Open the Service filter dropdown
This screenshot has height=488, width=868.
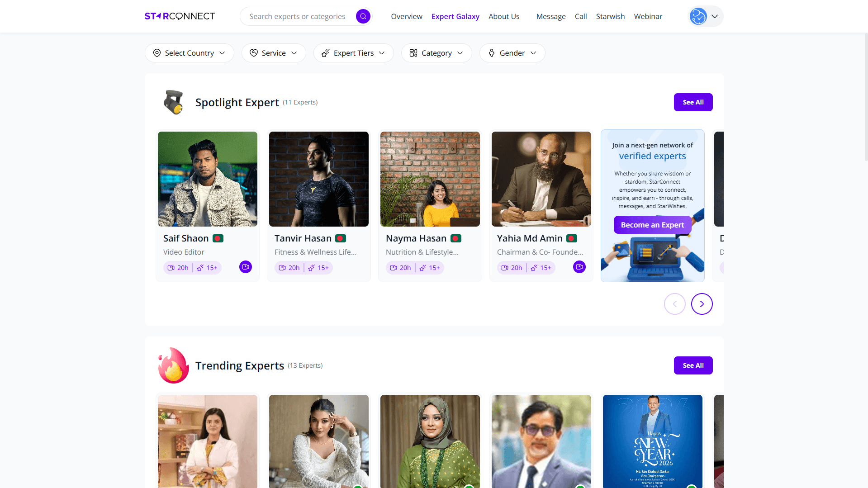pyautogui.click(x=274, y=53)
